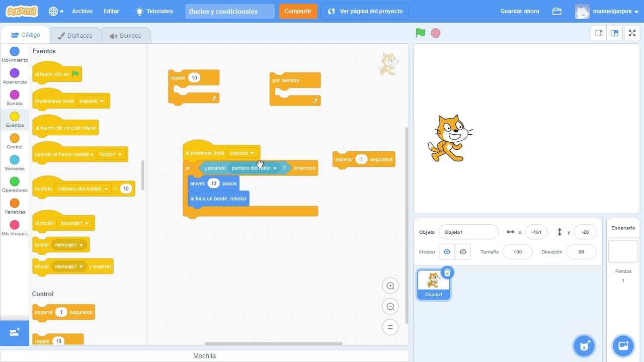Select Eventos block category
Screen dimensions: 644x362
(x=15, y=120)
